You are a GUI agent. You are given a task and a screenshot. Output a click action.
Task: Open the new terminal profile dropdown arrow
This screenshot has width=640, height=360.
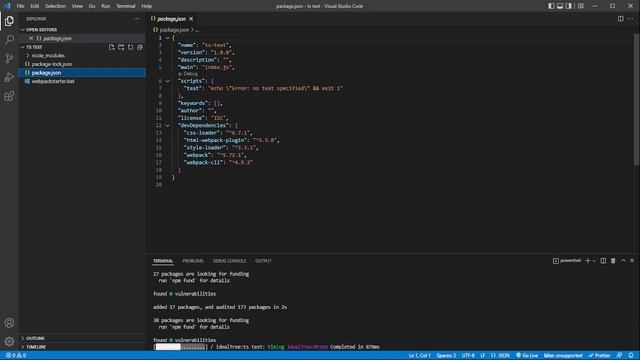click(x=594, y=261)
